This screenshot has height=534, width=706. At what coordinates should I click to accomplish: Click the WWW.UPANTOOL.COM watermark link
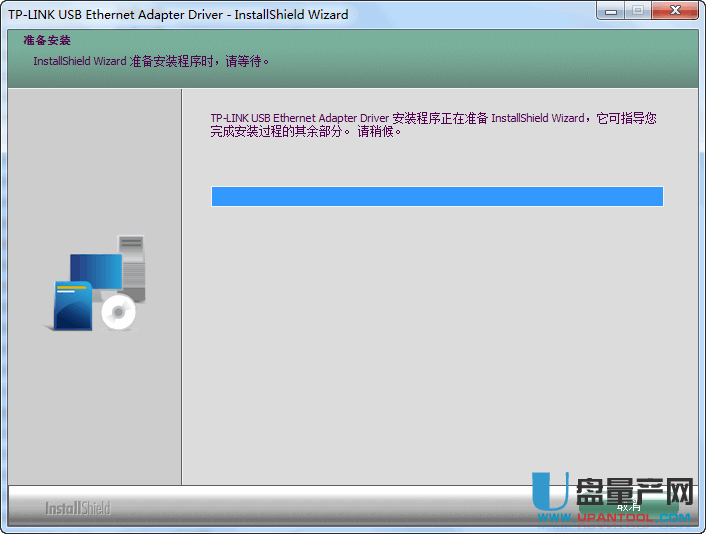point(634,518)
